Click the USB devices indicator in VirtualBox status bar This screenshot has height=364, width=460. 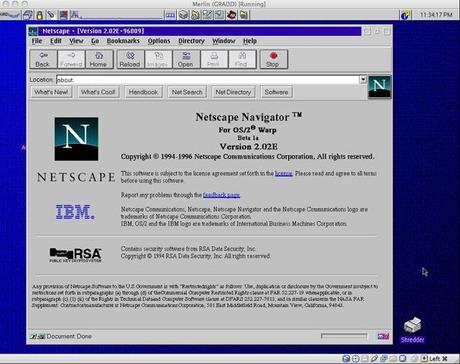[374, 359]
